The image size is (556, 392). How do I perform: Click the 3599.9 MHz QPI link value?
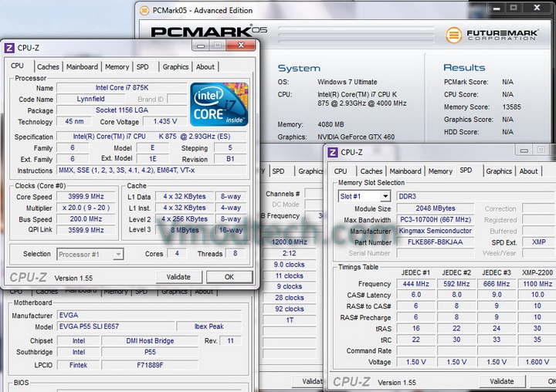click(86, 230)
